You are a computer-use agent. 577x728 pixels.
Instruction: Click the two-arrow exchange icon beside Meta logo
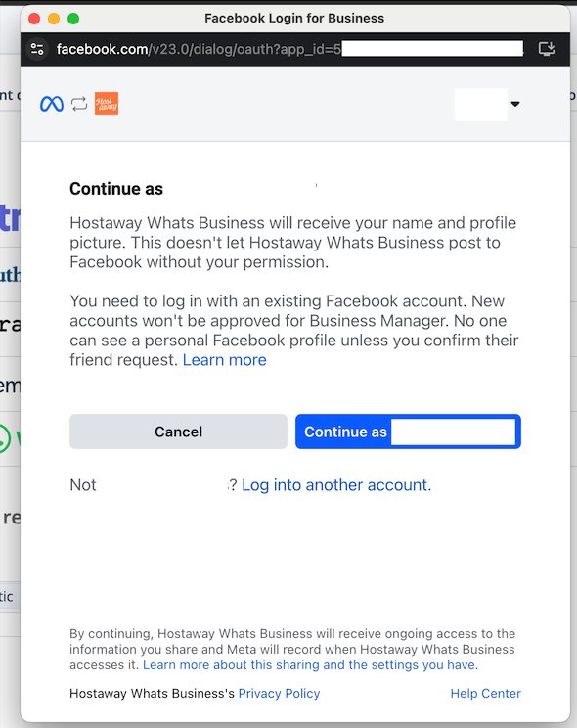pos(79,104)
